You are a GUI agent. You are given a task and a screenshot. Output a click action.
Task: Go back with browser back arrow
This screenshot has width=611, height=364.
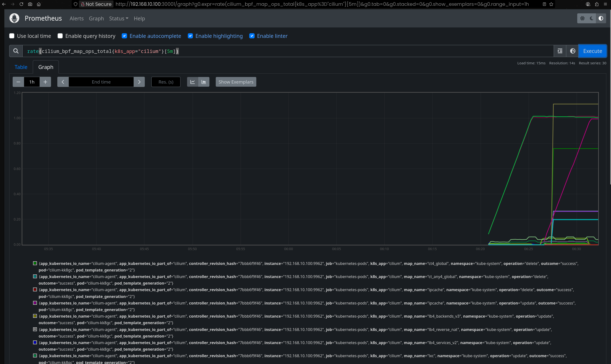tap(4, 4)
